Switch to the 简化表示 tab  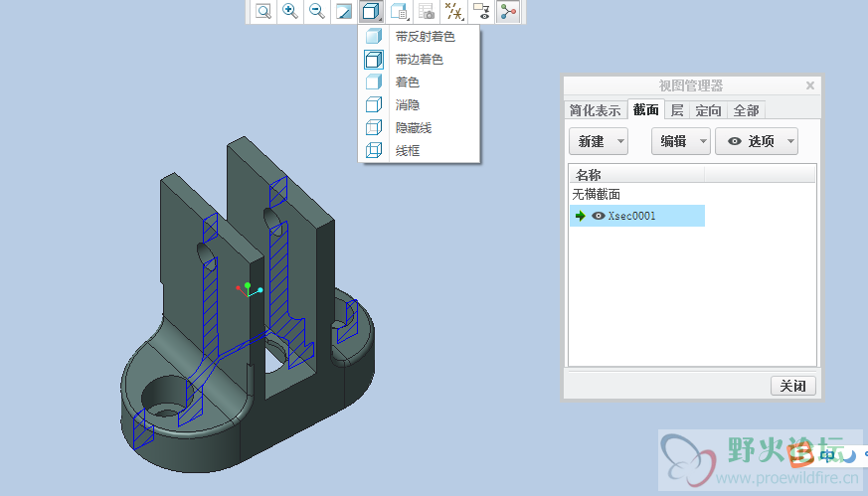(596, 110)
